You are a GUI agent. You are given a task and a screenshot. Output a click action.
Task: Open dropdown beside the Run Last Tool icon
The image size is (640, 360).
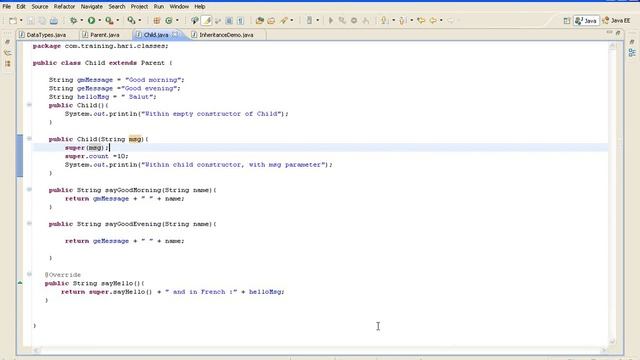click(118, 20)
